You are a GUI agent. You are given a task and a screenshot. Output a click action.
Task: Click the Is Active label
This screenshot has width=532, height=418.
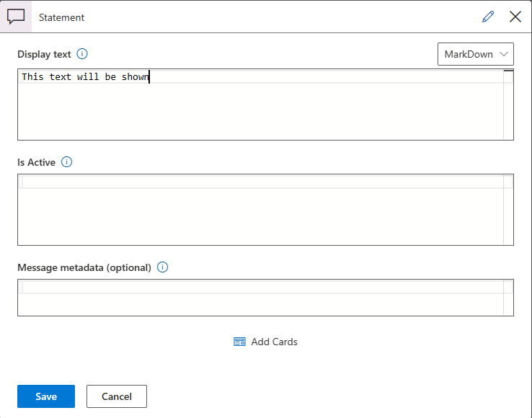tap(36, 163)
